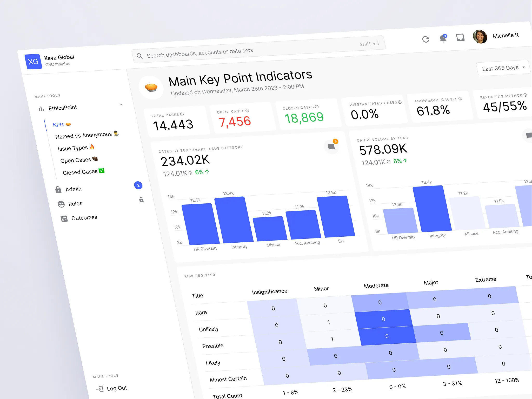Open Michelle R profile menu
The height and width of the screenshot is (399, 532).
pos(505,36)
